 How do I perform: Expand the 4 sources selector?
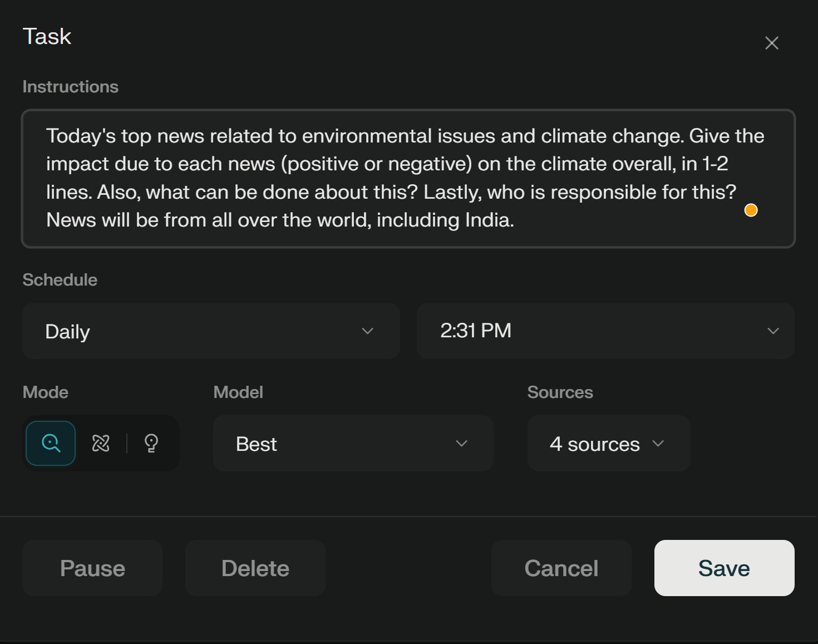click(608, 444)
